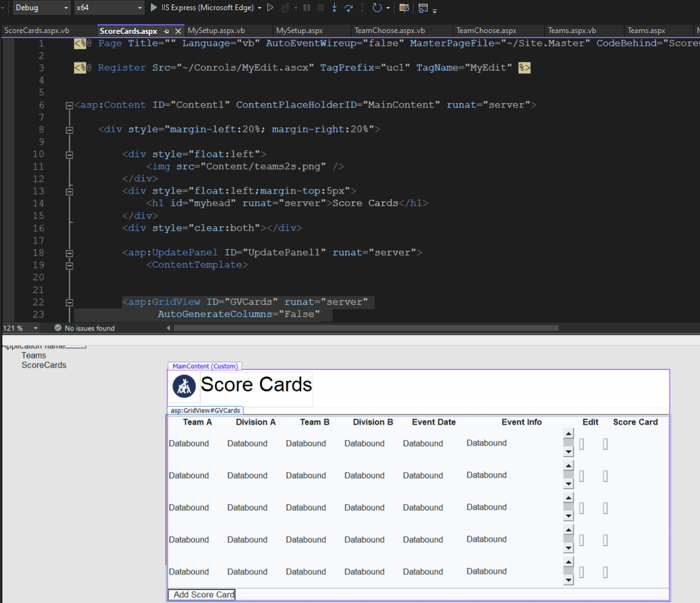Switch to the MySetup.aspx.vb tab
This screenshot has width=700, height=603.
216,31
